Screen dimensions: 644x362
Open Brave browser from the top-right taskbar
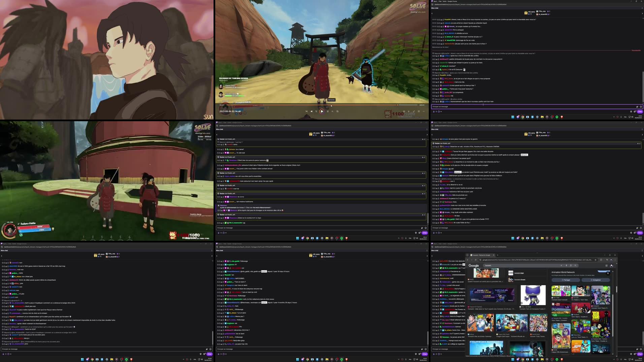point(561,117)
